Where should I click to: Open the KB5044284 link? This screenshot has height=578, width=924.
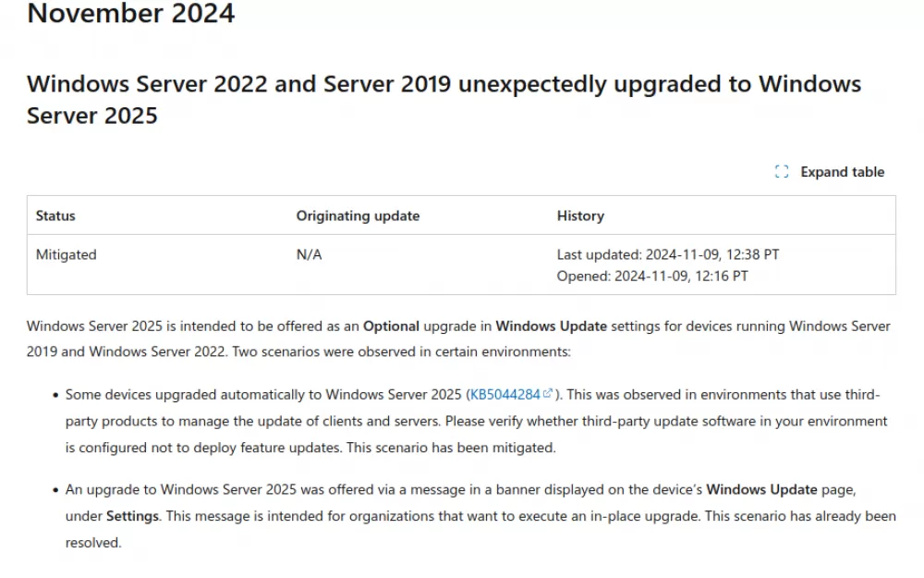point(505,395)
